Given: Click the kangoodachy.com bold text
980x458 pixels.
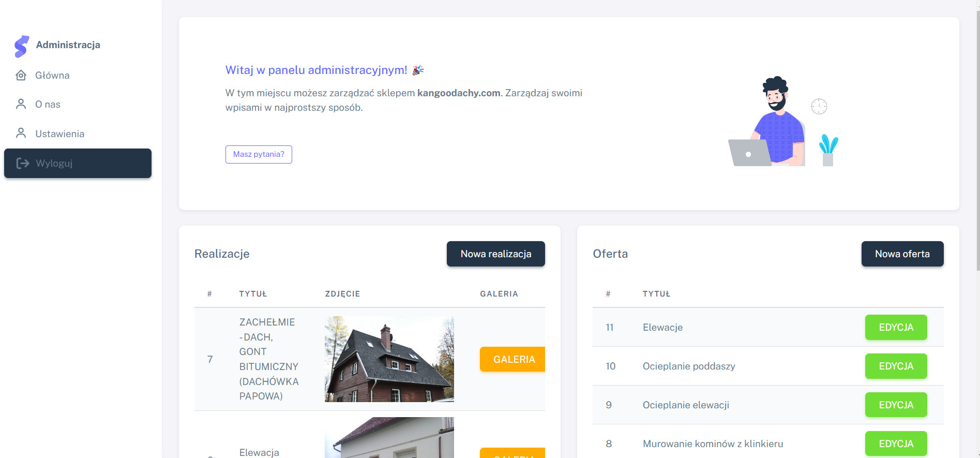Looking at the screenshot, I should [459, 93].
